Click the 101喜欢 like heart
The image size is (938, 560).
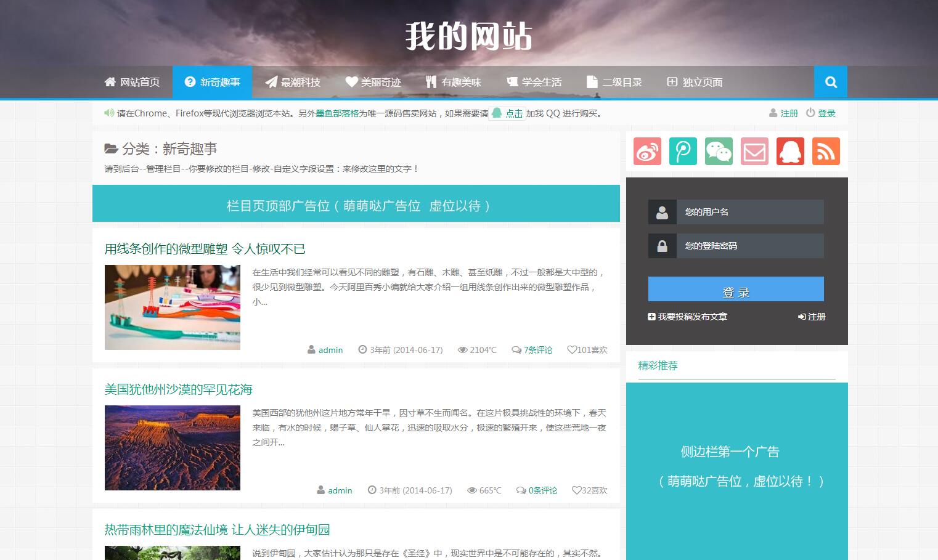(587, 350)
